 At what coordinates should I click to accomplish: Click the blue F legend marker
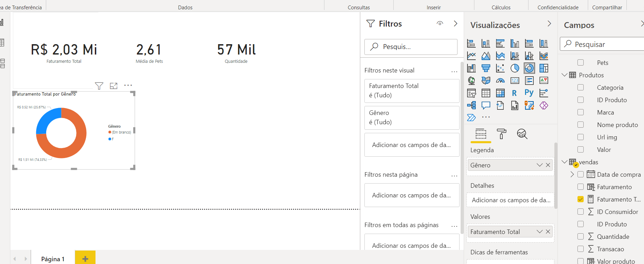(x=110, y=139)
